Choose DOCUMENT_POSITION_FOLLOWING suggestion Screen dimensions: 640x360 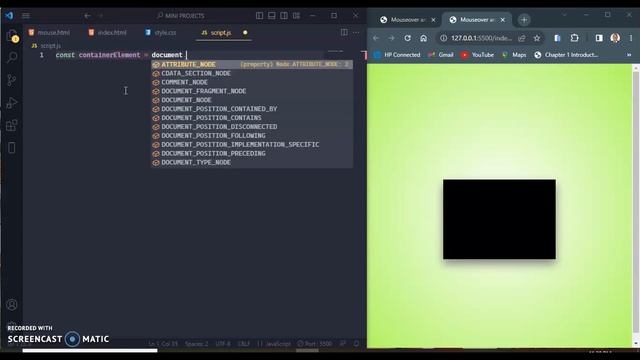pyautogui.click(x=252, y=136)
